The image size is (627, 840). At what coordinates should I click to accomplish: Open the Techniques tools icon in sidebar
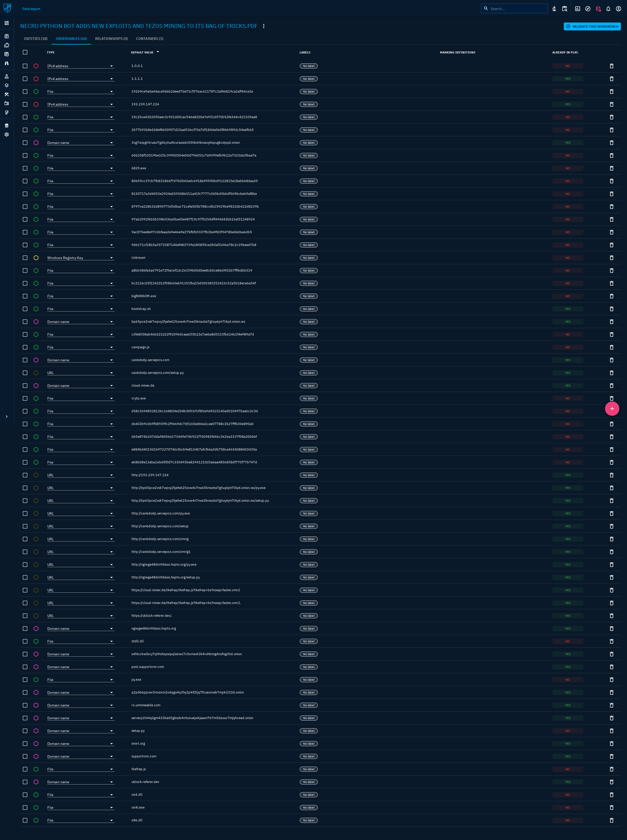tap(7, 94)
